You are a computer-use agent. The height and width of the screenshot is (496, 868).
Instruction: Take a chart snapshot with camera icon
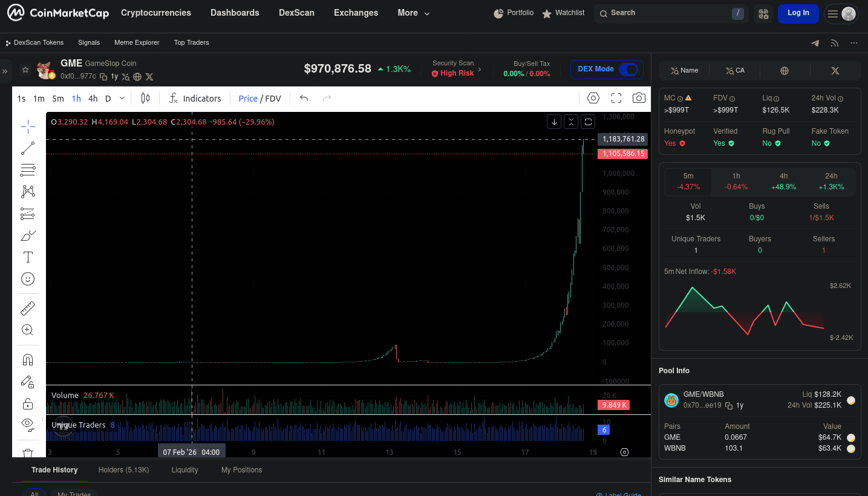[x=639, y=98]
